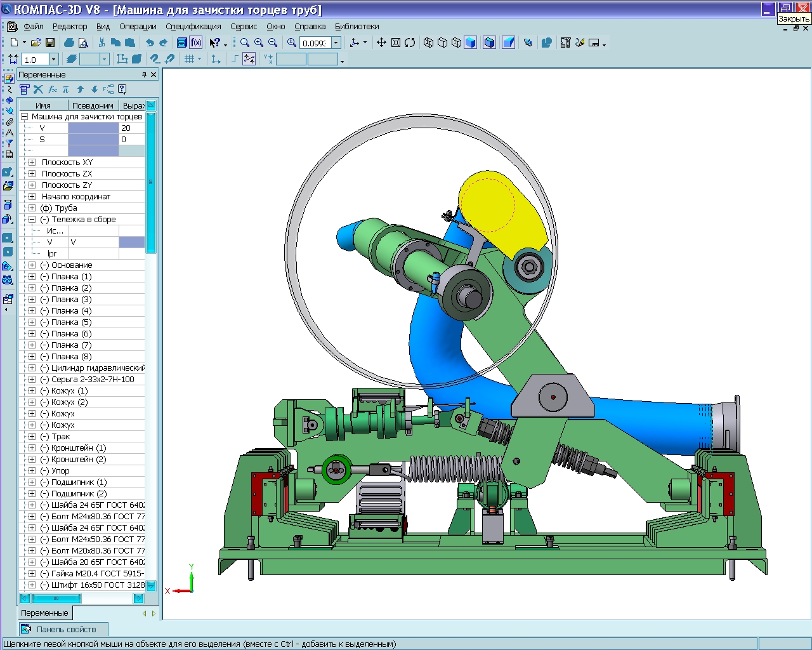Screen dimensions: 812x650
Task: Open the Variables f(x) toolbar button
Action: point(196,43)
